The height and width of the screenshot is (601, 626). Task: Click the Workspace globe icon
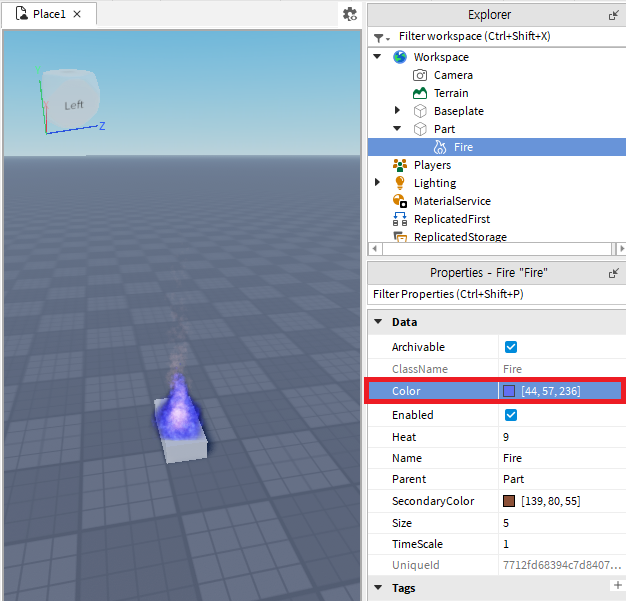coord(400,57)
